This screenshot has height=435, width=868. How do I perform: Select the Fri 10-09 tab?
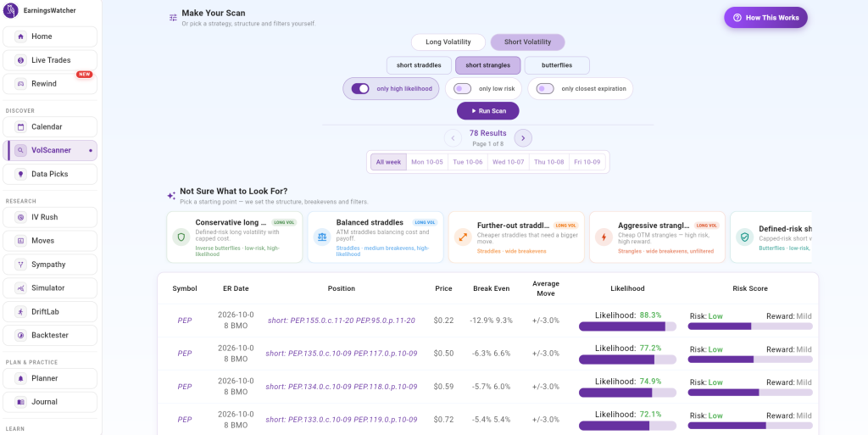tap(587, 162)
